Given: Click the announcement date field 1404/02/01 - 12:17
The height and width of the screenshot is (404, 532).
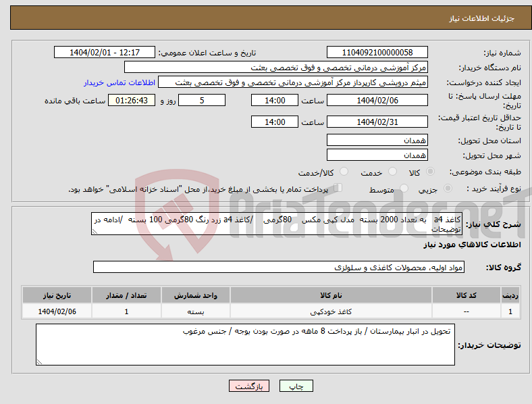Looking at the screenshot, I should (105, 52).
